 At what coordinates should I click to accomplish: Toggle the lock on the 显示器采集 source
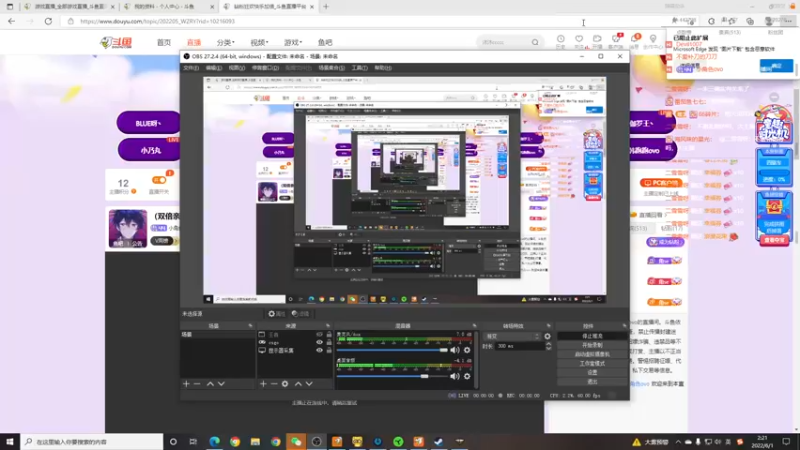click(x=329, y=351)
